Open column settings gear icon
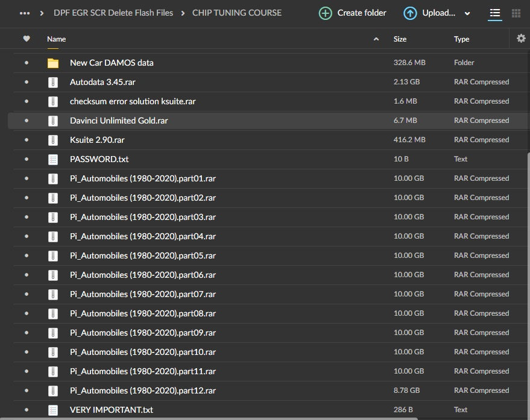The width and height of the screenshot is (530, 420). pyautogui.click(x=521, y=39)
